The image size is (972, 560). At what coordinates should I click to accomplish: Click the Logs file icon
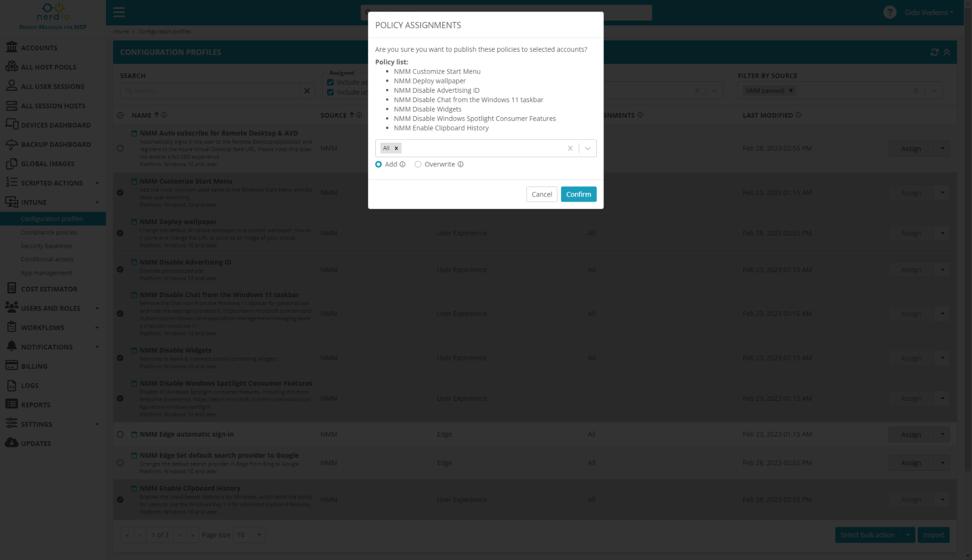point(11,385)
